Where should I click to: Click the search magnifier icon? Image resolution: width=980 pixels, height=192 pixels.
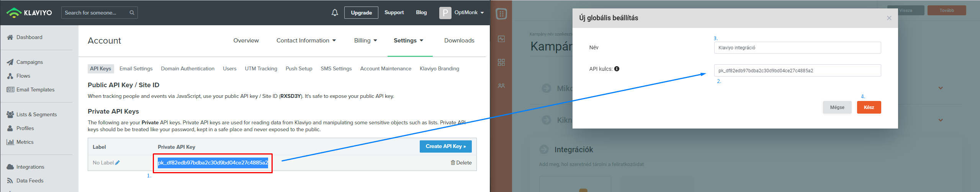(132, 13)
